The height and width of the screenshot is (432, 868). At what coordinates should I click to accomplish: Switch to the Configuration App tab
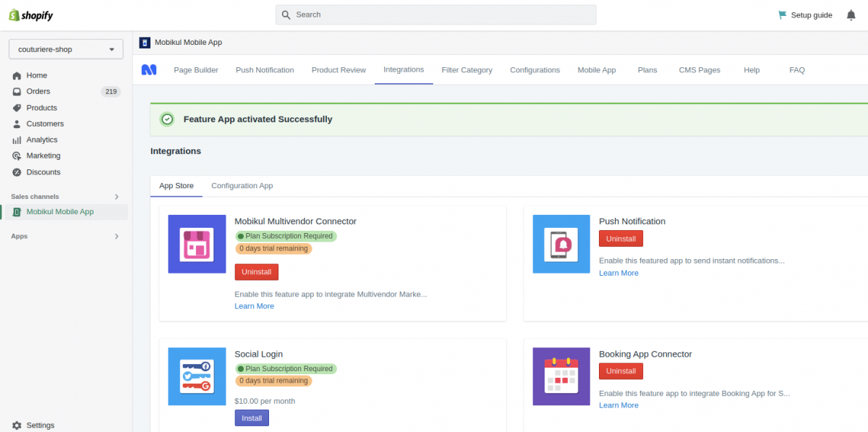242,186
